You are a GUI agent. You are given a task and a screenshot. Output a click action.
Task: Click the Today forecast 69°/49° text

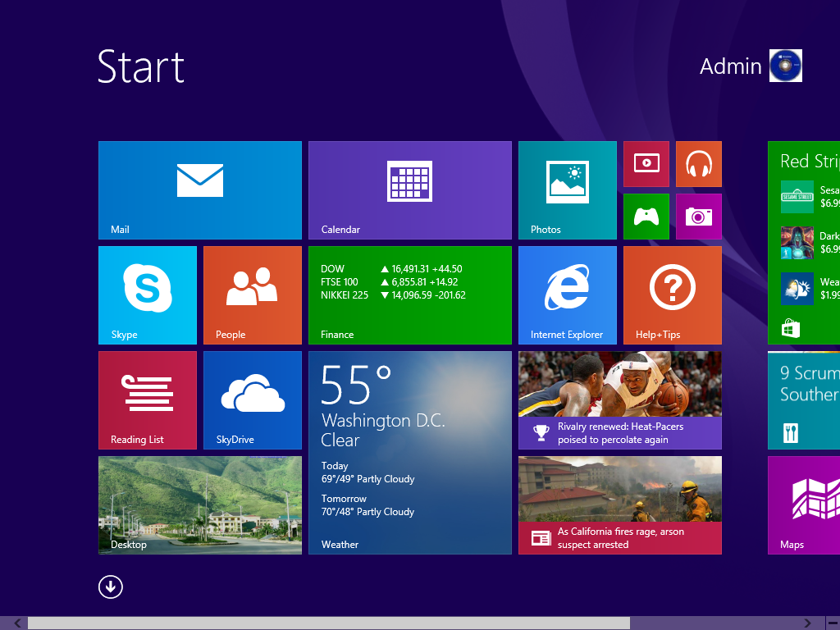367,479
